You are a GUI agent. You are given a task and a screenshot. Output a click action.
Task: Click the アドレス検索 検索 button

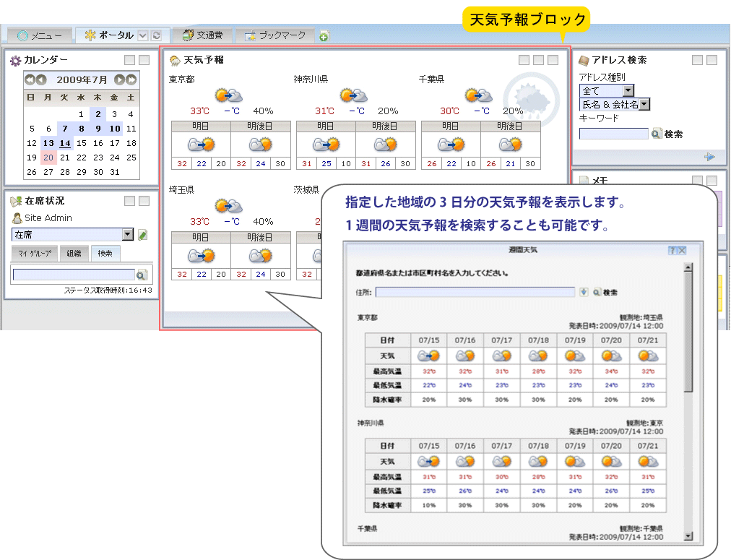[x=667, y=134]
